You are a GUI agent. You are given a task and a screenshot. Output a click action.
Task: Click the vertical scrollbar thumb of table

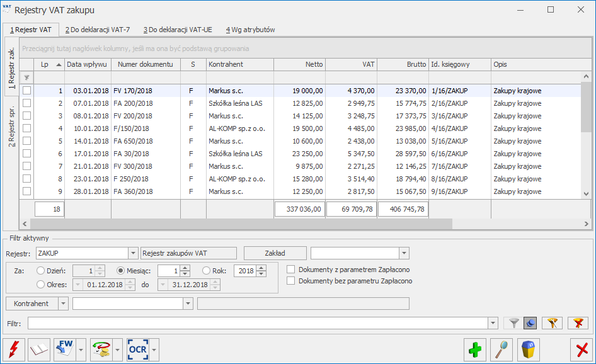(586, 107)
